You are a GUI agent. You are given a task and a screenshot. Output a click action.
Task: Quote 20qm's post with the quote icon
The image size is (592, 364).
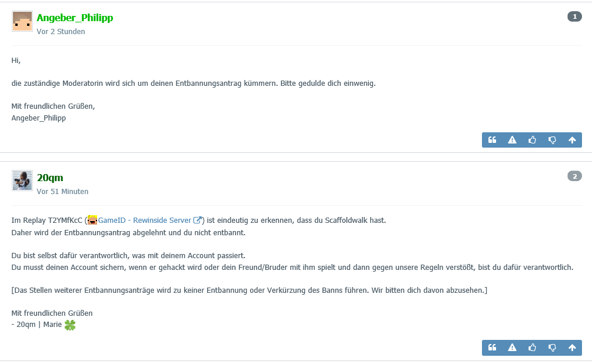[492, 348]
